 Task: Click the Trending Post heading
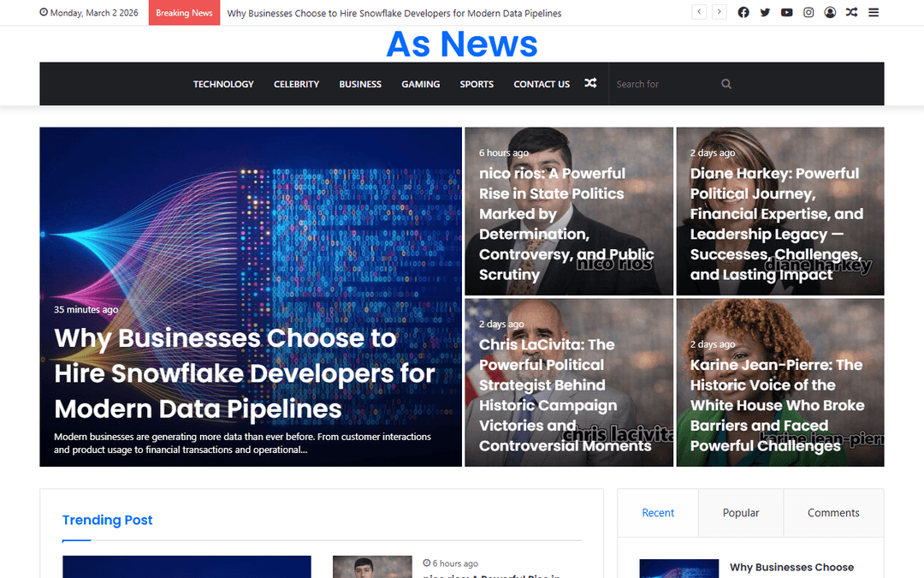(107, 520)
